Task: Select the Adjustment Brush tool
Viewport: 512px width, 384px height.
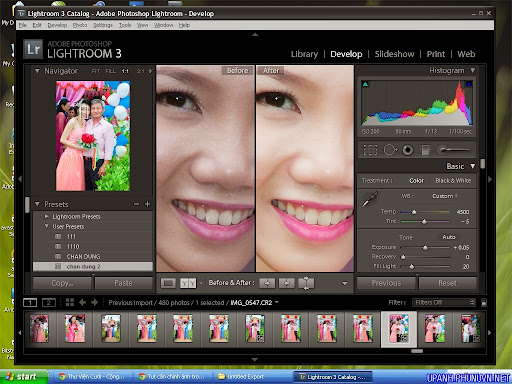Action: [454, 150]
